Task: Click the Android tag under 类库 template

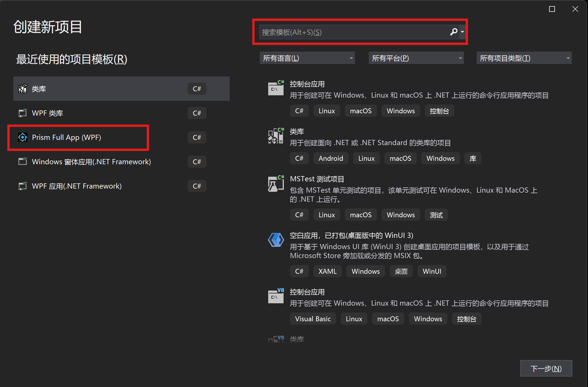Action: coord(331,158)
